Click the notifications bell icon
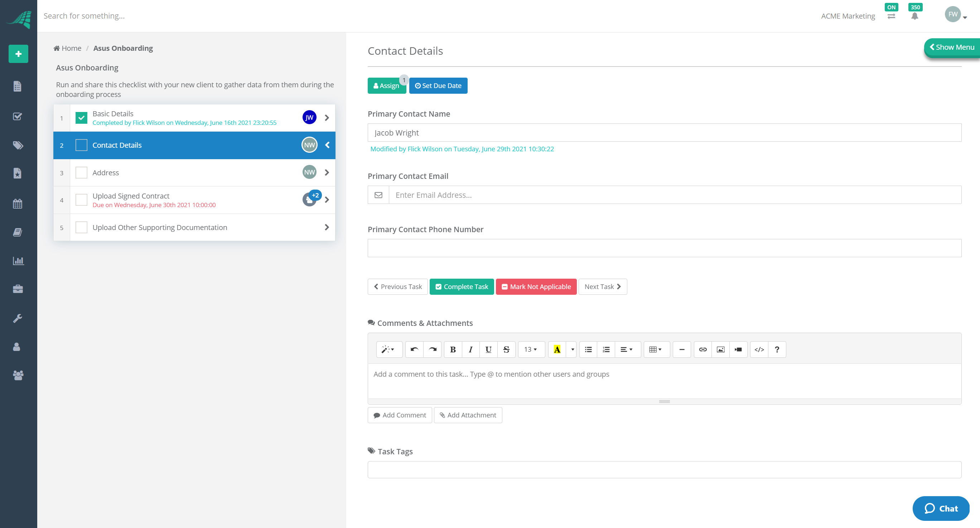980x528 pixels. point(914,16)
